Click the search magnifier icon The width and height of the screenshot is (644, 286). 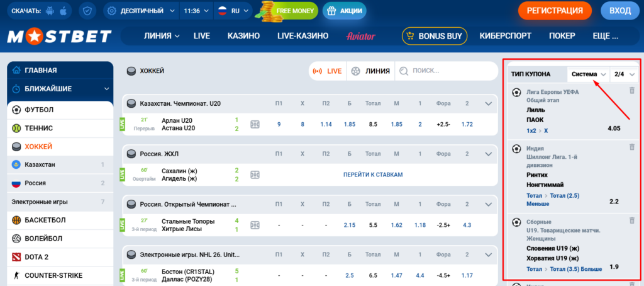(402, 71)
